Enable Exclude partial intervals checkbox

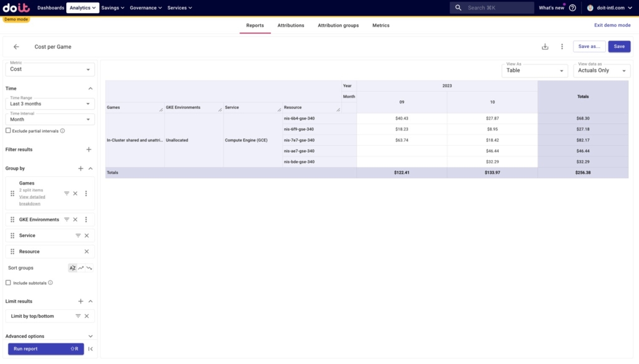pyautogui.click(x=8, y=131)
